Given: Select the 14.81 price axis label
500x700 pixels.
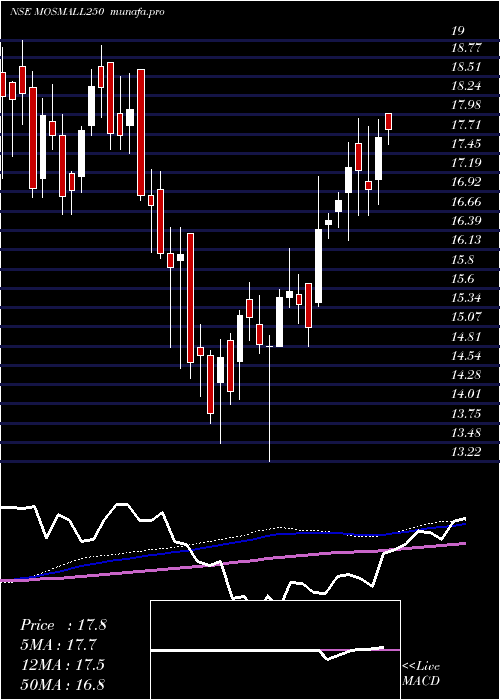Looking at the screenshot, I should click(466, 336).
